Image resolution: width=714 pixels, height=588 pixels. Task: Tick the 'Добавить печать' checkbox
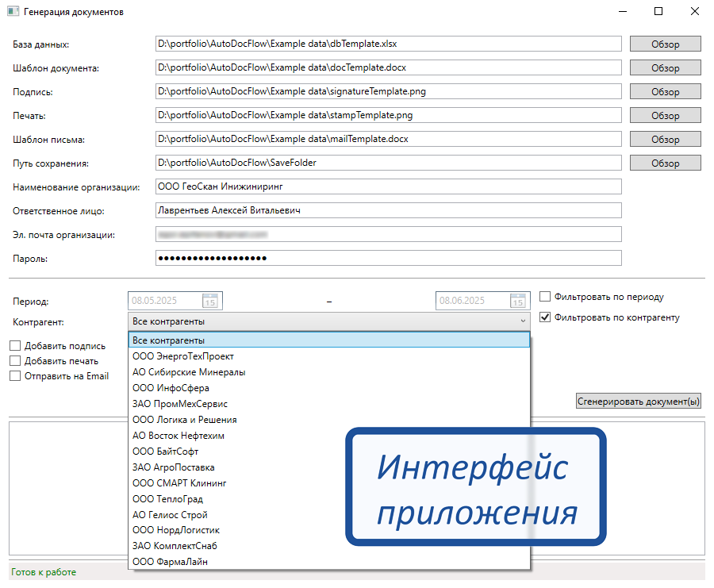click(x=15, y=361)
